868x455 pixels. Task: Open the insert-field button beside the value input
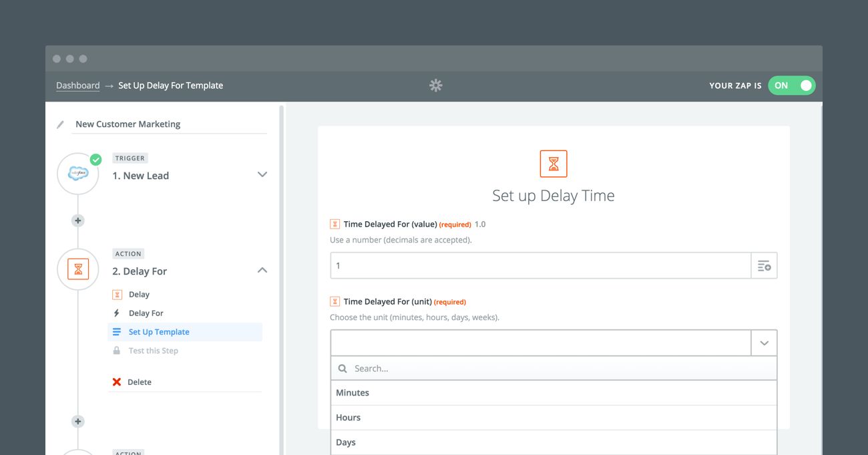pos(765,266)
